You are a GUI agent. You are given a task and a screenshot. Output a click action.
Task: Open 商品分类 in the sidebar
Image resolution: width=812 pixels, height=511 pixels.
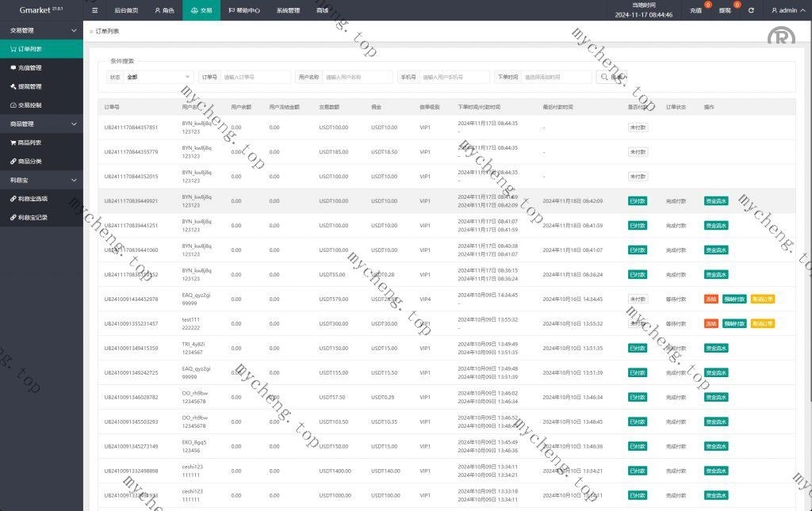(x=29, y=162)
